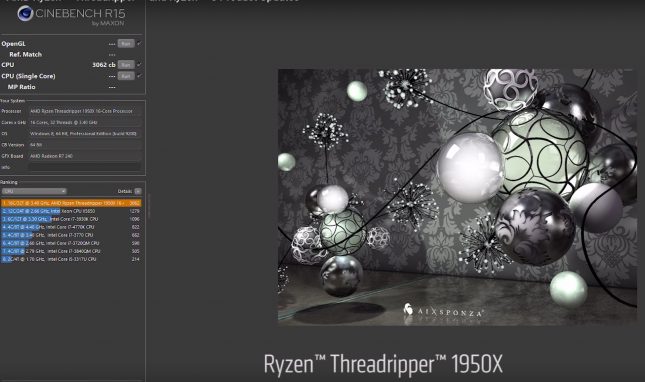The height and width of the screenshot is (382, 645).
Task: Open the Ranking CPU dropdown
Action: 34,191
